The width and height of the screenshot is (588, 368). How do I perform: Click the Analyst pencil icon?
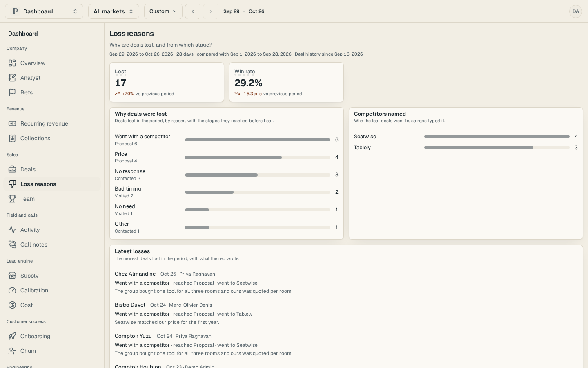pos(12,78)
